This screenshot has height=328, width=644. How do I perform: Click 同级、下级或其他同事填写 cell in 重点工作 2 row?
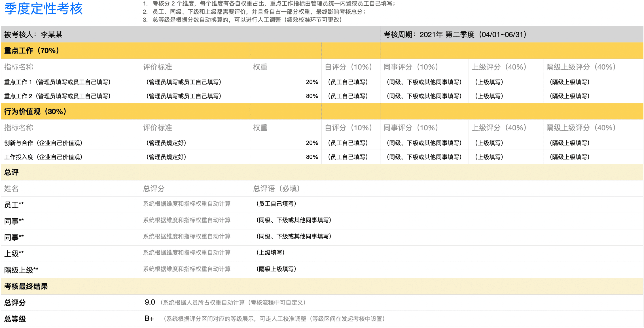(x=424, y=96)
